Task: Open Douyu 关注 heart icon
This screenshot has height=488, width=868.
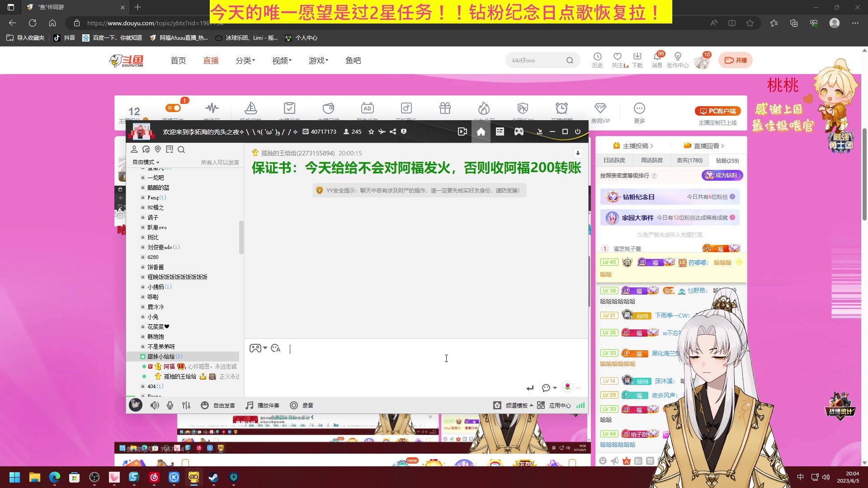Action: [x=618, y=60]
